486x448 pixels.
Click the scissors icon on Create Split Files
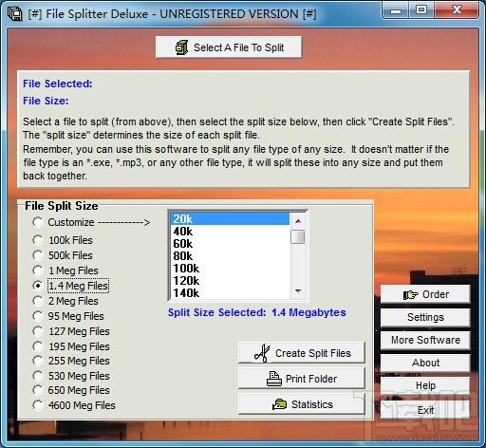262,353
